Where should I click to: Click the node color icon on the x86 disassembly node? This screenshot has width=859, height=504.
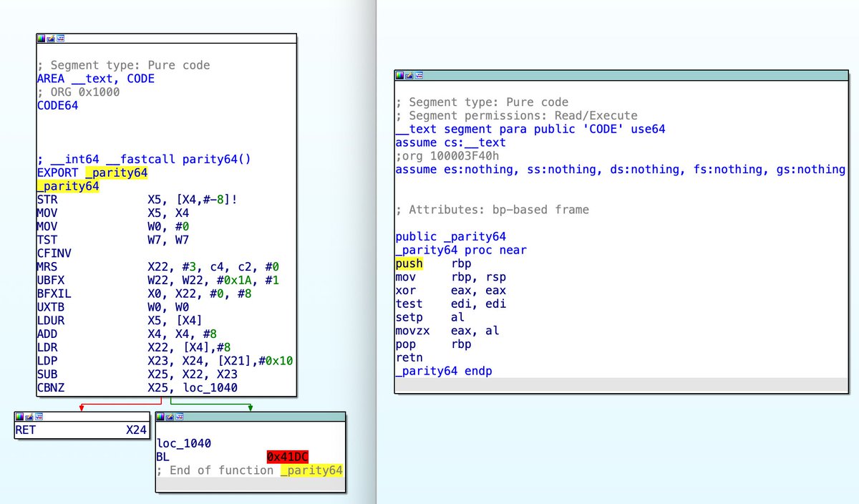400,75
